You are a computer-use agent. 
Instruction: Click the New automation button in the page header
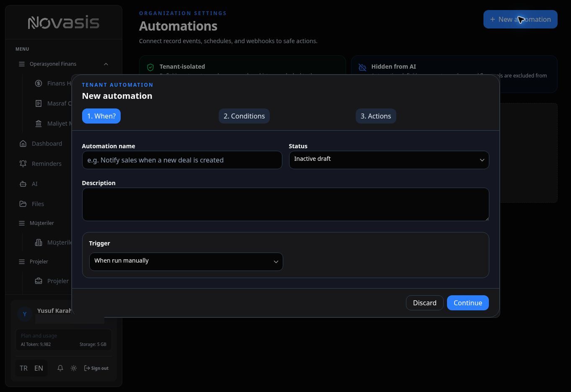pos(520,19)
